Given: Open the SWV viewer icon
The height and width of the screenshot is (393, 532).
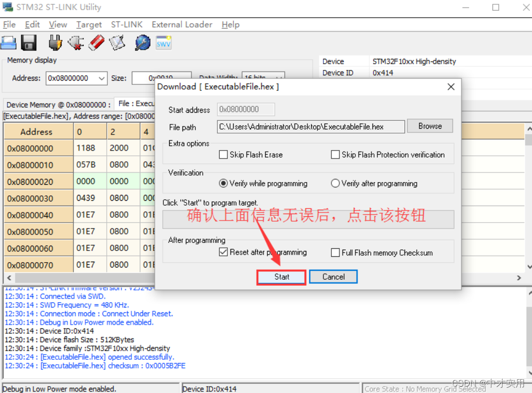Looking at the screenshot, I should [163, 43].
